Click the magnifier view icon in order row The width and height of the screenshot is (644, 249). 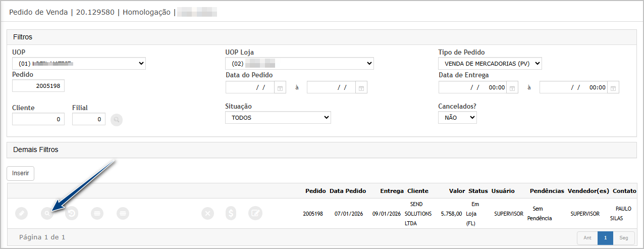click(x=47, y=214)
